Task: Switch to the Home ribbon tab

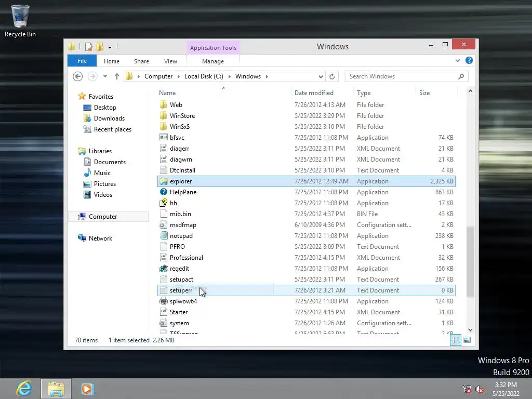Action: (x=112, y=61)
